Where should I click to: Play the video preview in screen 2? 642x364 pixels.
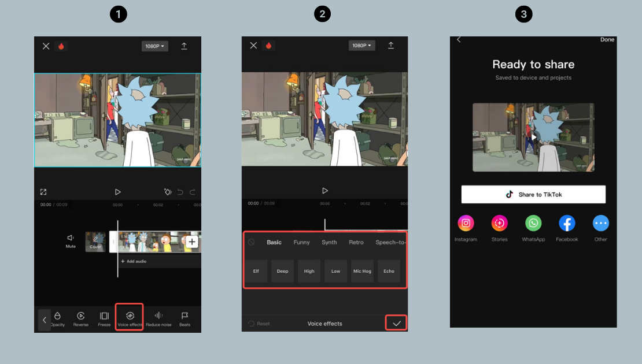(x=325, y=191)
